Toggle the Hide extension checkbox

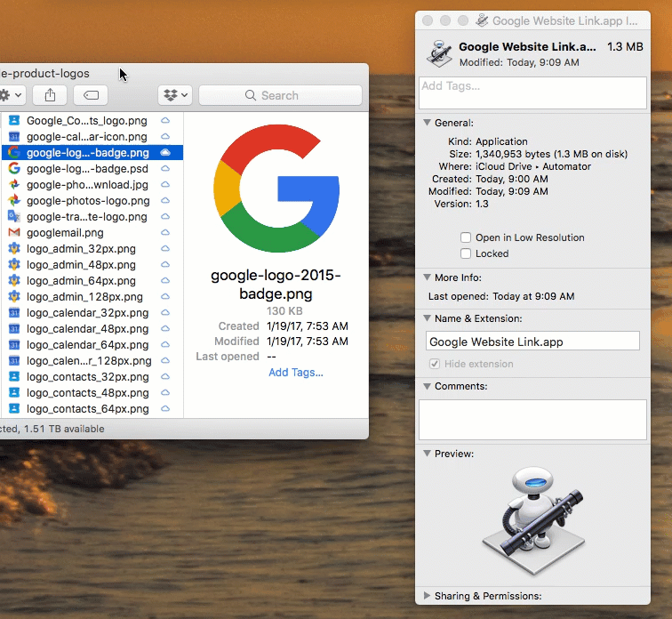click(435, 364)
